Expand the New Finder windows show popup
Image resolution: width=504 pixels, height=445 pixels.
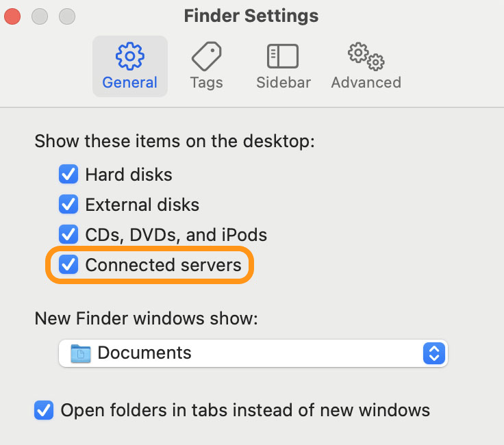click(x=253, y=353)
